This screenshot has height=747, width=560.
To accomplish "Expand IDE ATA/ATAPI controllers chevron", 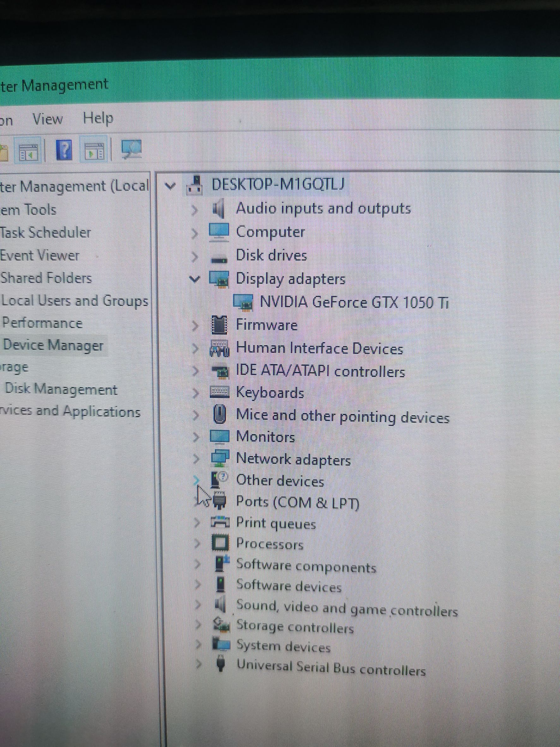I will tap(196, 372).
